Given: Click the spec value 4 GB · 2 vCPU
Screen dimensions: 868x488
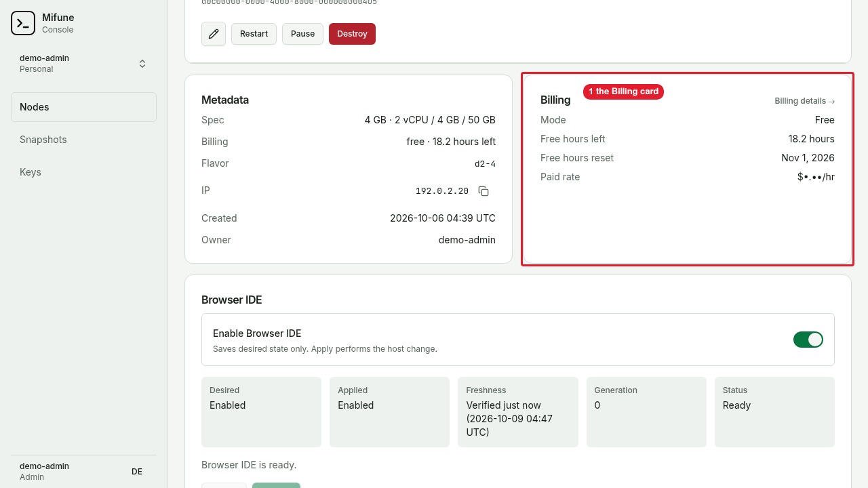Looking at the screenshot, I should (x=430, y=120).
